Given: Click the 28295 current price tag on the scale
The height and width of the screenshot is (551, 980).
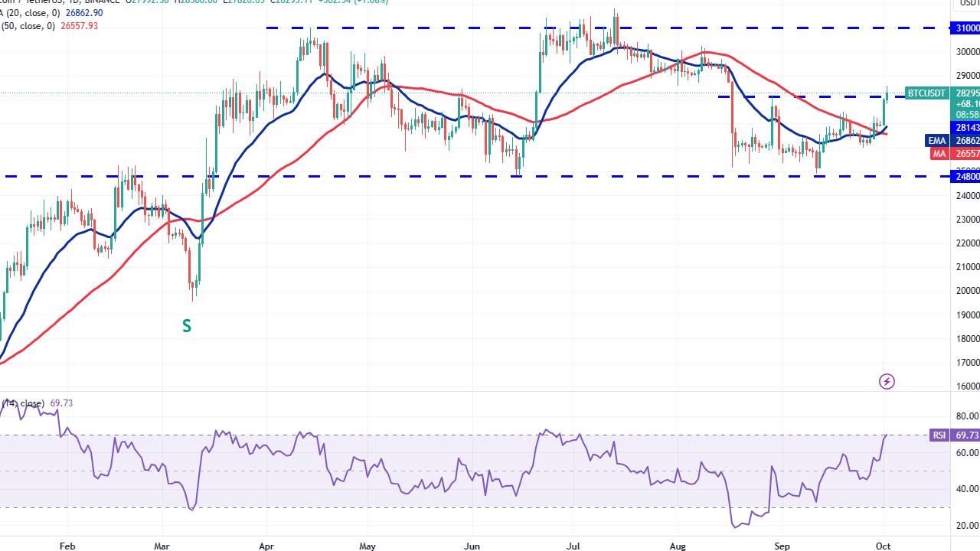Looking at the screenshot, I should [966, 93].
